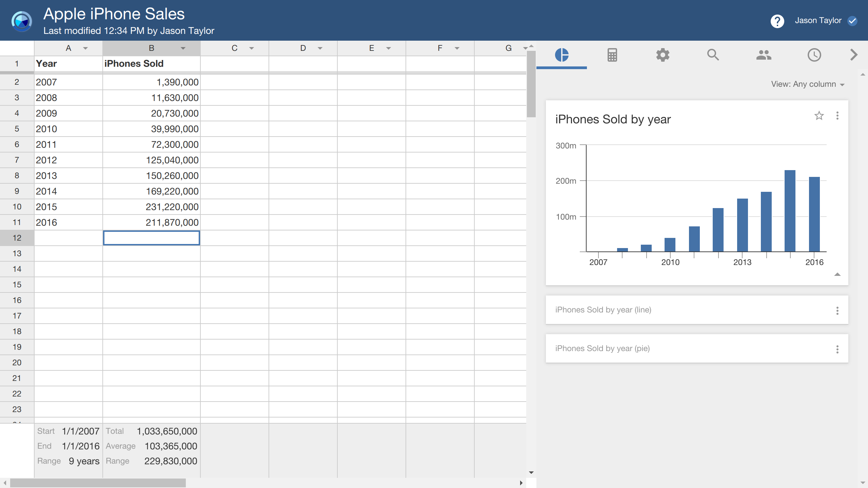
Task: Click the verified checkmark beside Jason Taylor
Action: (852, 21)
